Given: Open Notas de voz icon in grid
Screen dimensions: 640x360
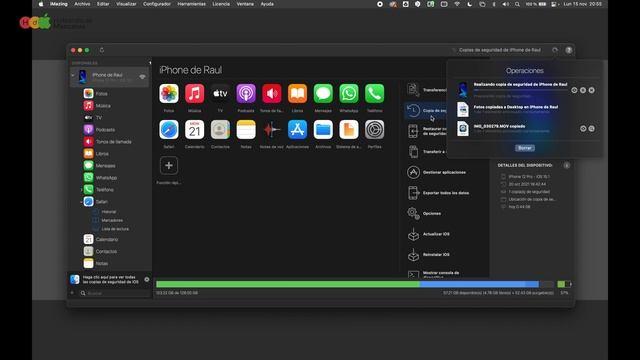Looking at the screenshot, I should click(x=271, y=130).
